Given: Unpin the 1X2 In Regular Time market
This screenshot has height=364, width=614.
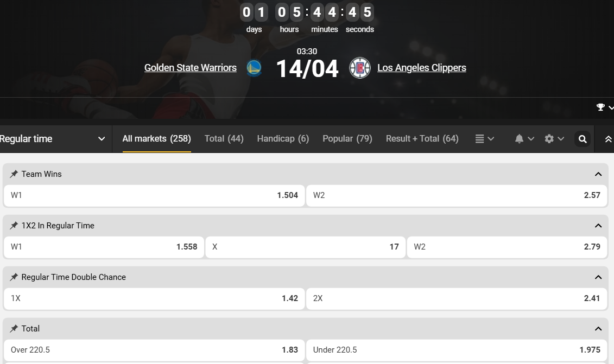Looking at the screenshot, I should 14,226.
